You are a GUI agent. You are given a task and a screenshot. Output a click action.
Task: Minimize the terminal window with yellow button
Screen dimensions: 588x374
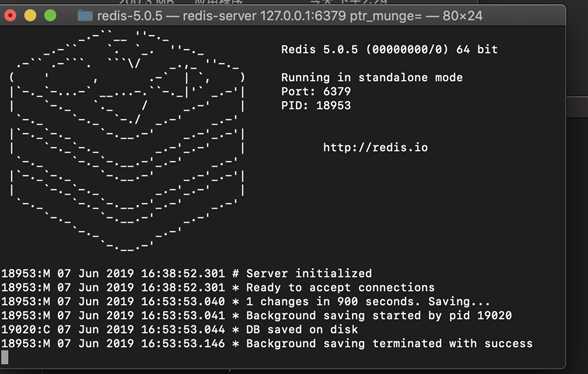tap(30, 15)
